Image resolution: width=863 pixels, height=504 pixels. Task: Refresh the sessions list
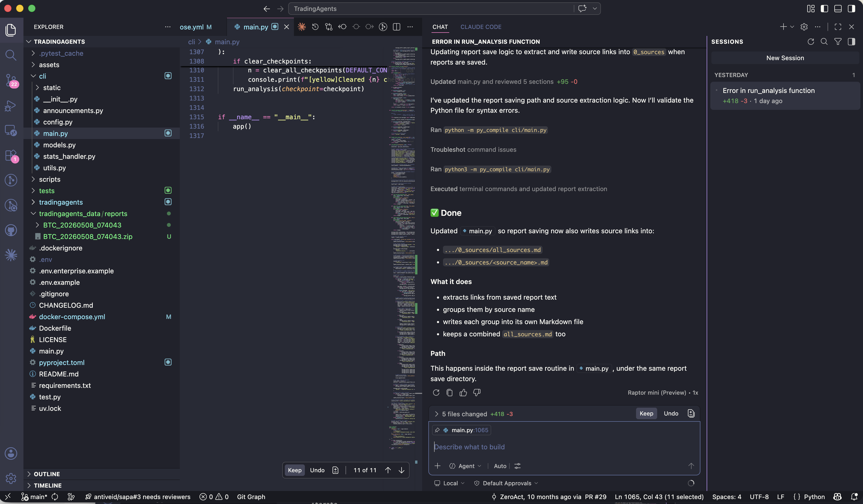pyautogui.click(x=811, y=41)
